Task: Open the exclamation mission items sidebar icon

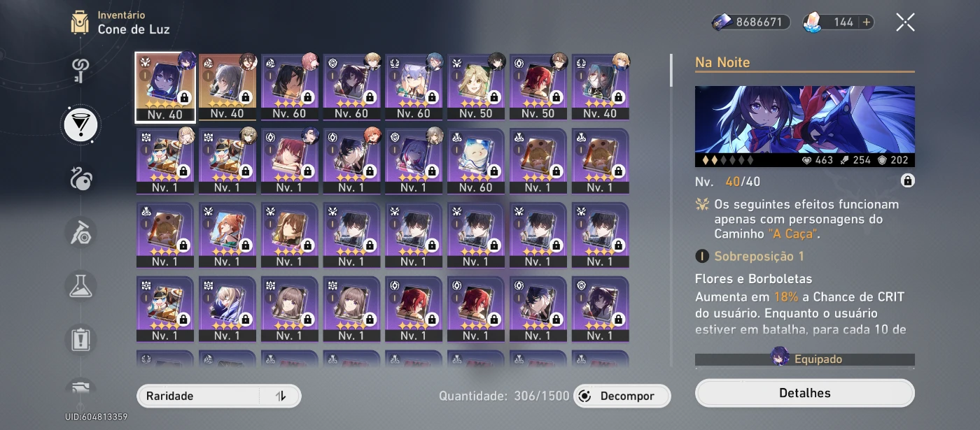Action: (x=80, y=339)
